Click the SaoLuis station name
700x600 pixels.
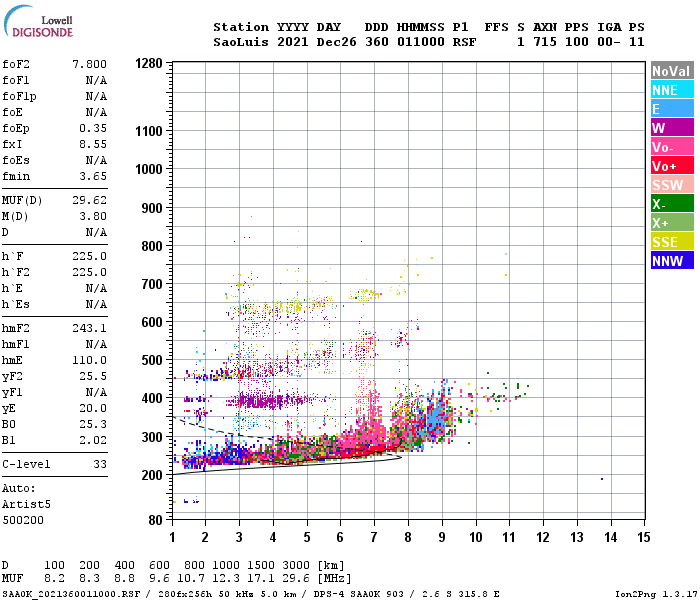pos(241,42)
